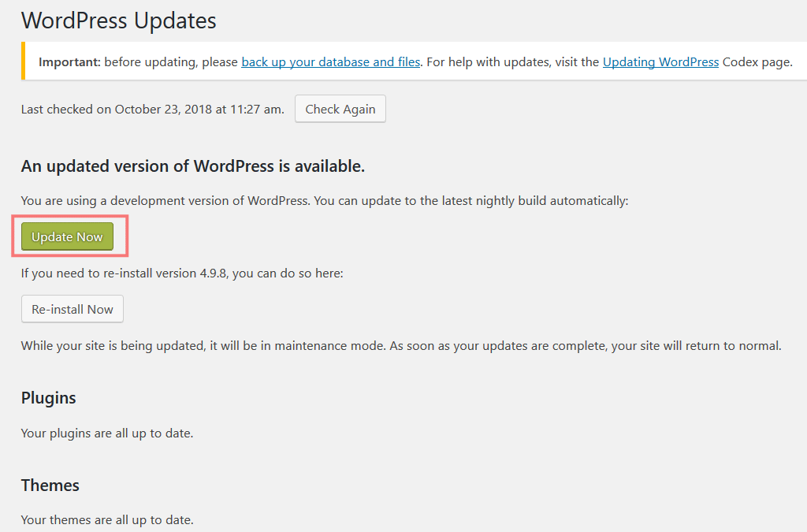Image resolution: width=807 pixels, height=532 pixels.
Task: Click the Codex page text in notice
Action: pos(757,61)
